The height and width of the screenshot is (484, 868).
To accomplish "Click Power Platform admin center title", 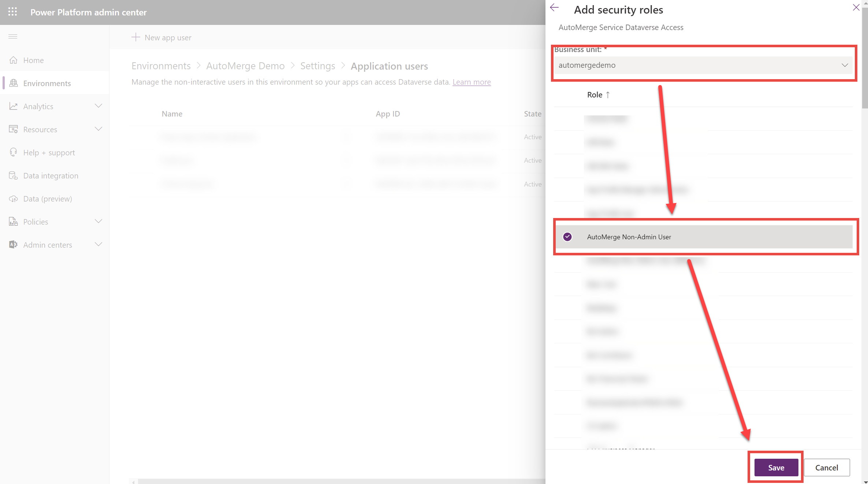I will [89, 12].
